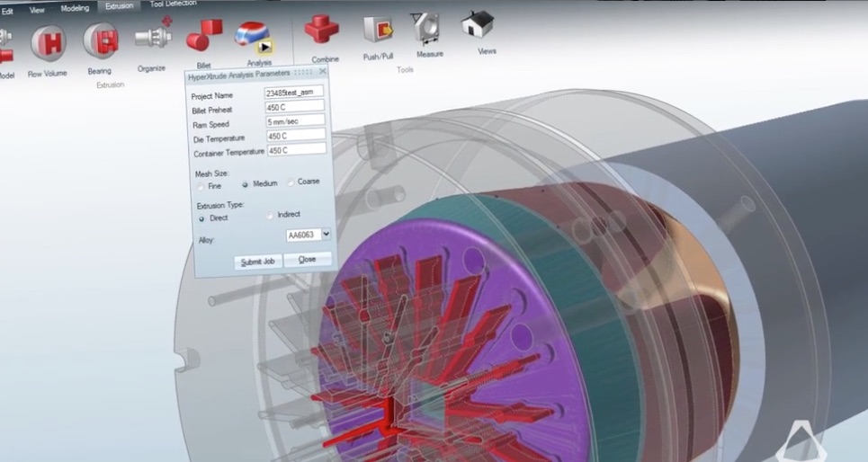Click the Model tool icon
868x462 pixels.
point(5,48)
